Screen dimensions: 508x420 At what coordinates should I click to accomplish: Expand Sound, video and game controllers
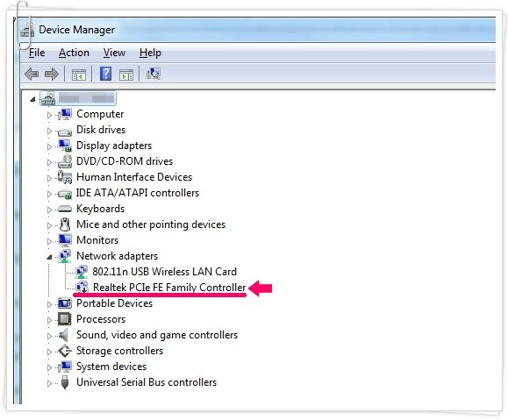point(49,336)
